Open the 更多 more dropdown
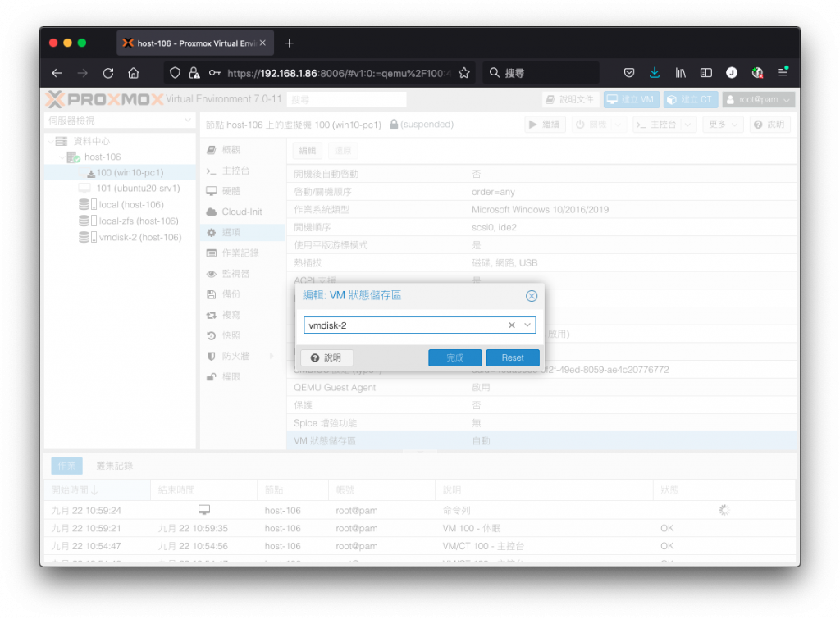 tap(724, 125)
